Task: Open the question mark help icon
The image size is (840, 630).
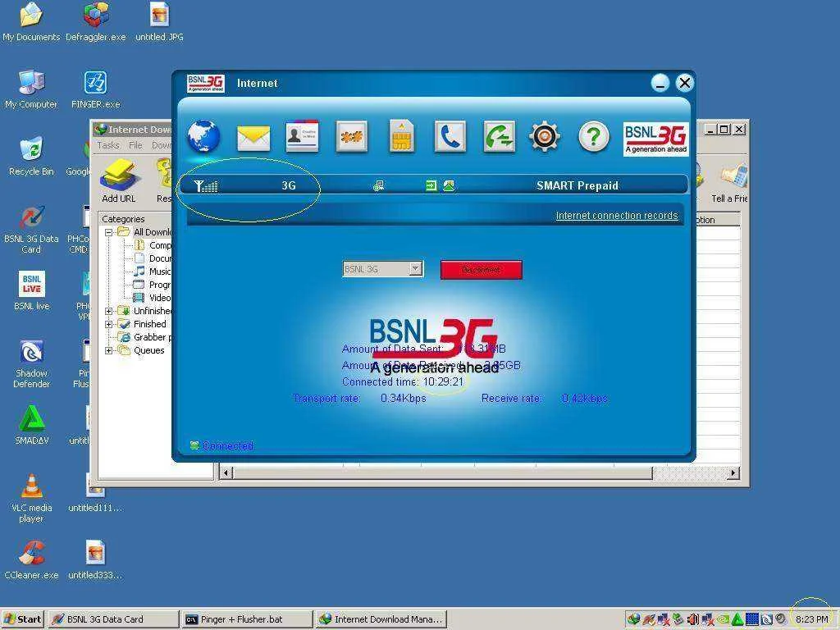Action: coord(594,137)
